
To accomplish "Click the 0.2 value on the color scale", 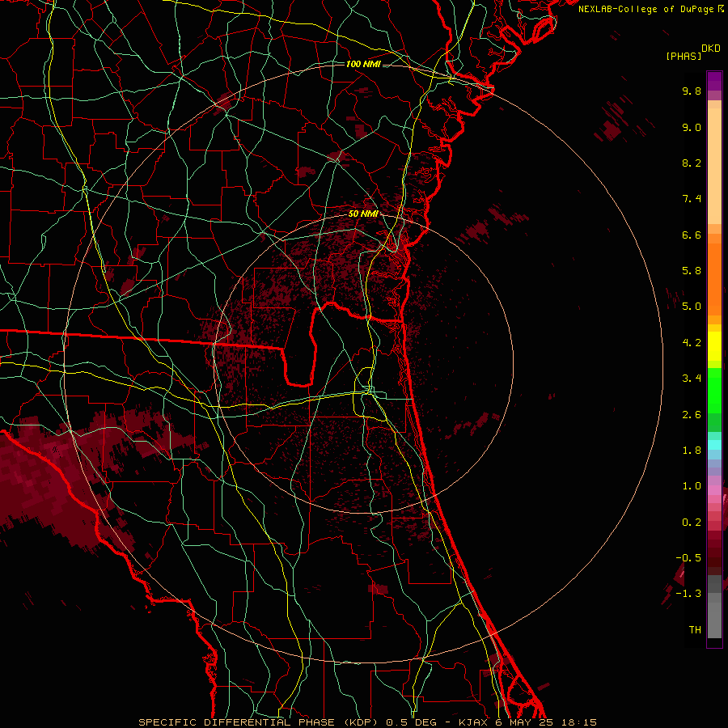I will coord(692,523).
